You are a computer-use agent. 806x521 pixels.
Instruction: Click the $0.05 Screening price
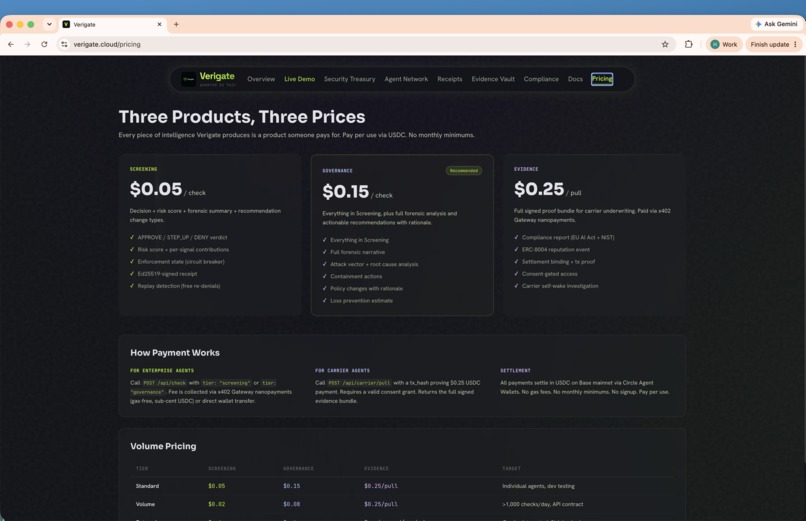(156, 189)
